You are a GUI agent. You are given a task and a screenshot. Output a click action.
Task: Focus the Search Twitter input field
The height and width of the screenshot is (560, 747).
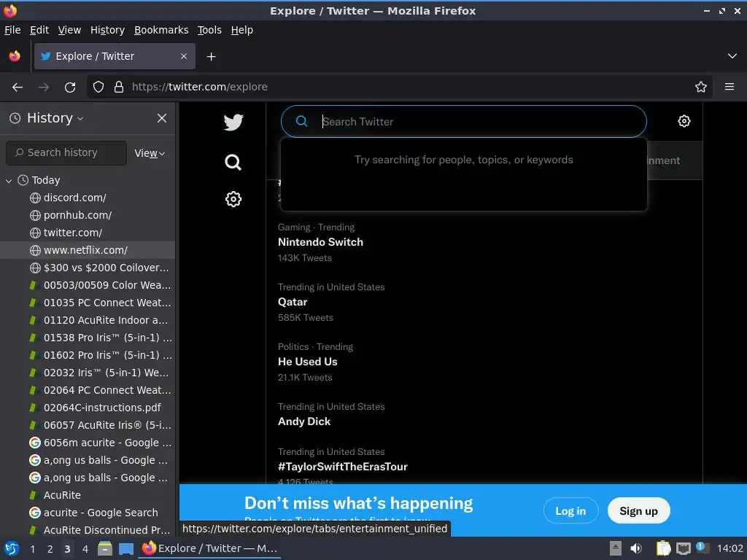click(463, 122)
